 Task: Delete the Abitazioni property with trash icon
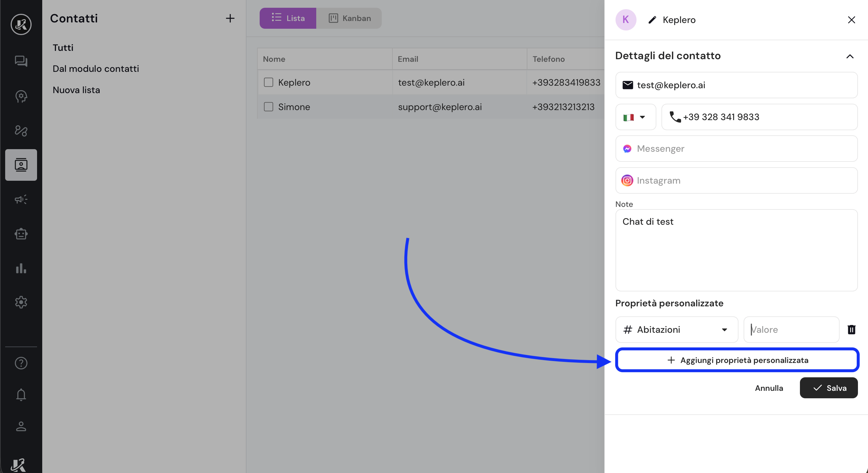(851, 329)
